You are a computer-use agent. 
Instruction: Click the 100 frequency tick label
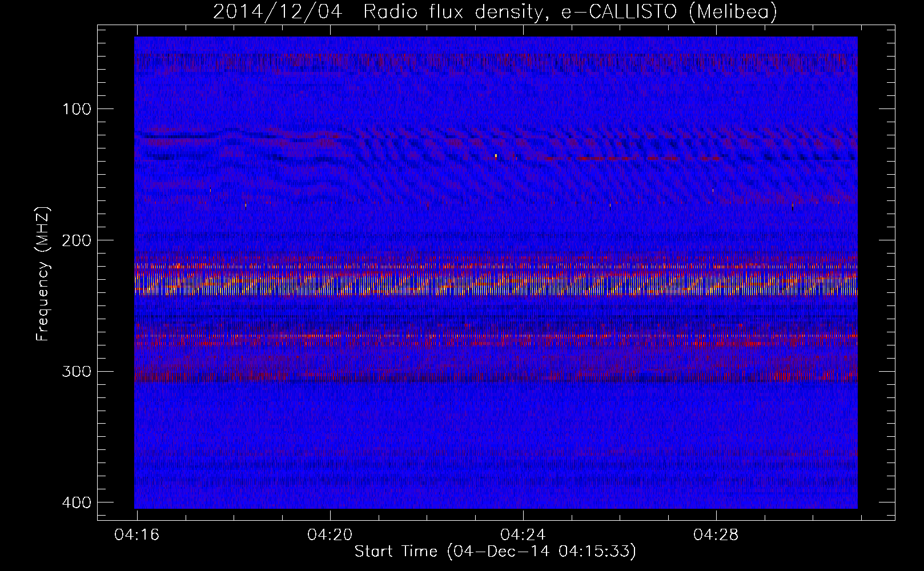click(76, 108)
